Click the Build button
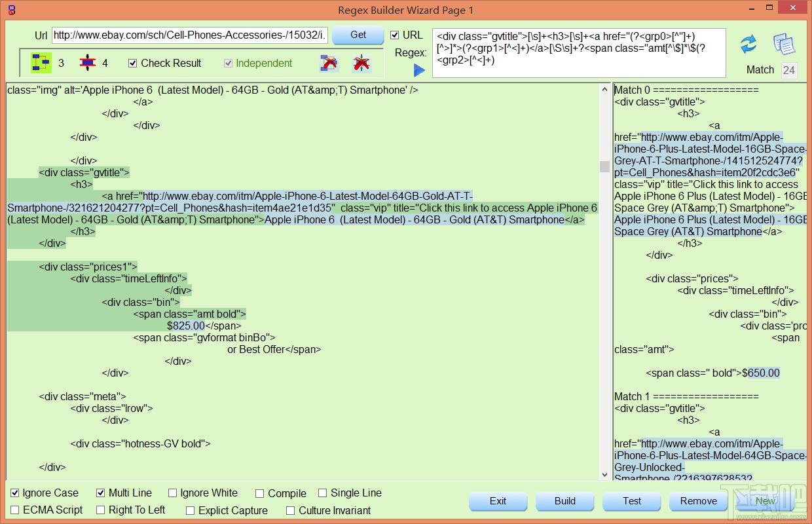 click(x=564, y=501)
